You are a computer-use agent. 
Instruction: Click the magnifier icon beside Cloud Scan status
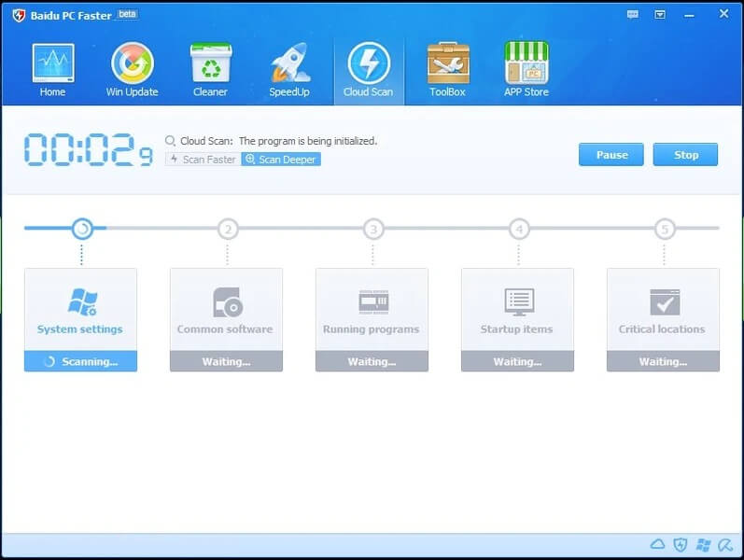170,141
